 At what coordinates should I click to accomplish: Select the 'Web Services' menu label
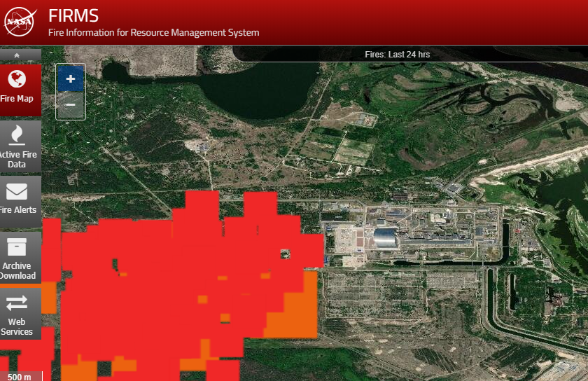[17, 326]
